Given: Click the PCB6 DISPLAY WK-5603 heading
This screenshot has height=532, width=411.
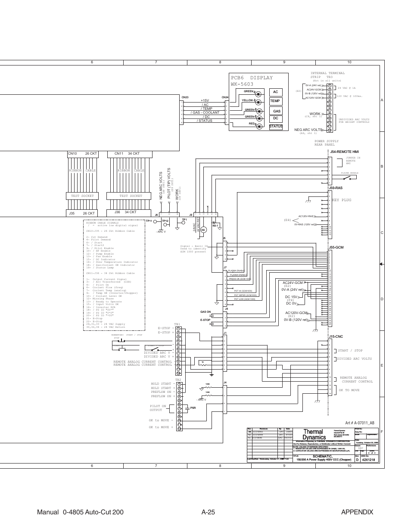Looking at the screenshot, I should (252, 81).
